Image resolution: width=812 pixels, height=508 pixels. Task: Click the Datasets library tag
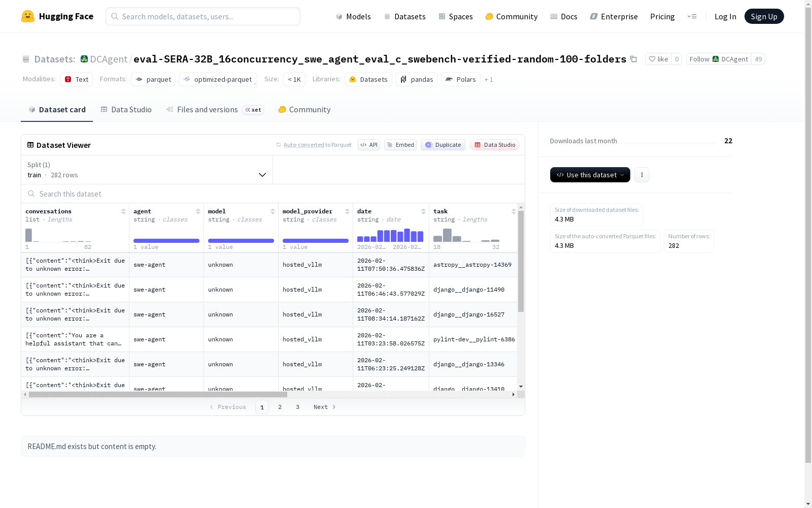pos(368,79)
